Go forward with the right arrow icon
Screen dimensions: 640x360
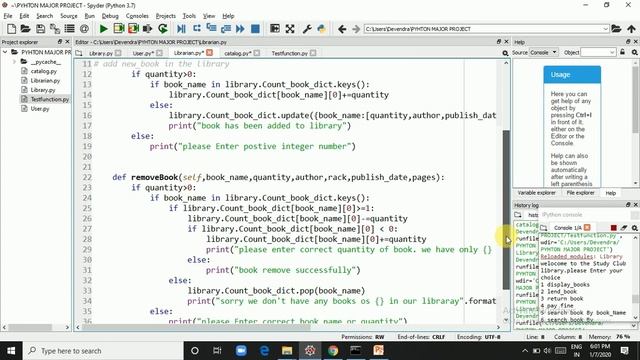356,29
